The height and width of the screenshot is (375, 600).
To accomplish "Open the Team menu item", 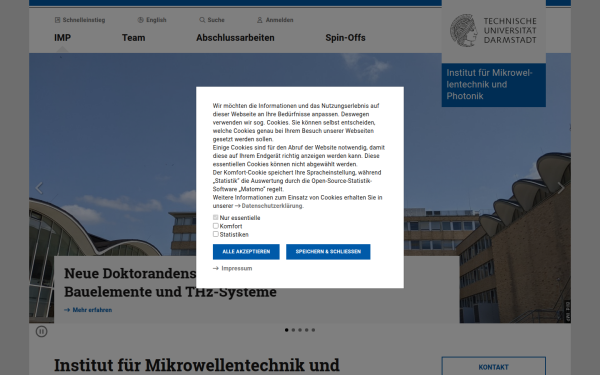I will point(134,38).
